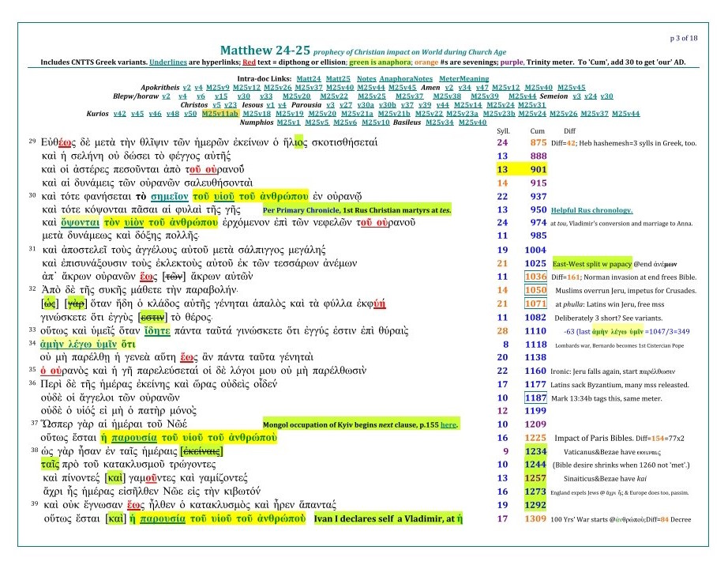Go to Blepw/horaw link v33

coord(266,96)
